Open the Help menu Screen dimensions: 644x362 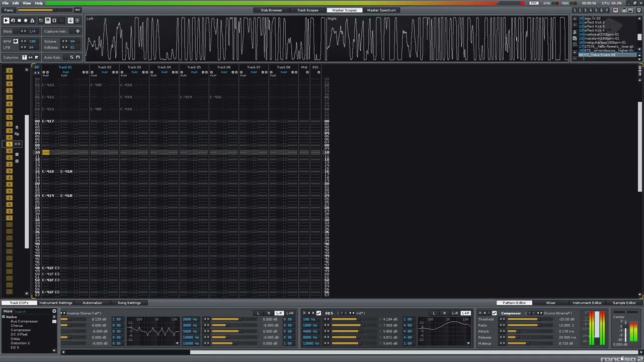point(39,3)
